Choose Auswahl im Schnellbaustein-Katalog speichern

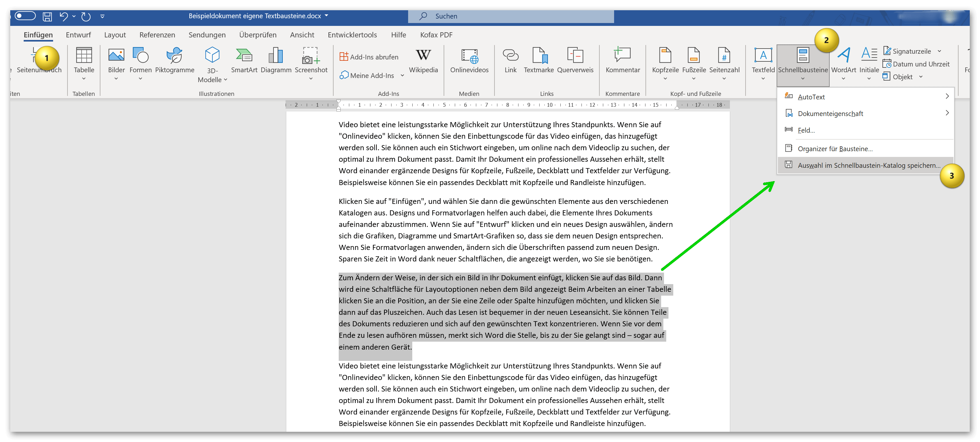(x=865, y=165)
